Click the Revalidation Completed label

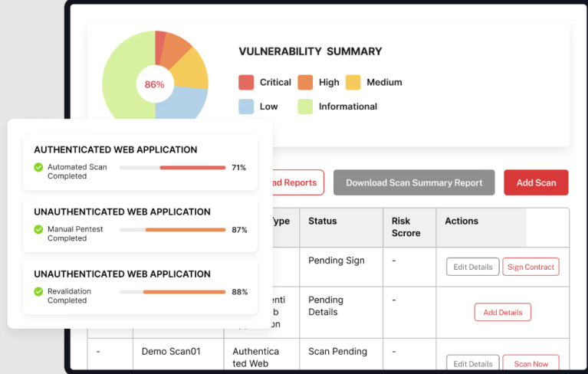[69, 296]
